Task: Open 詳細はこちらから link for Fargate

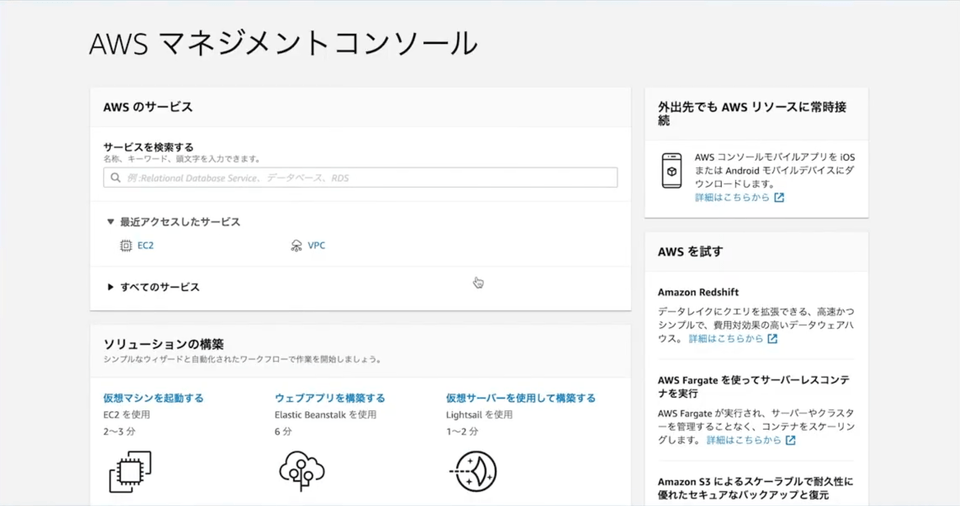Action: click(744, 440)
